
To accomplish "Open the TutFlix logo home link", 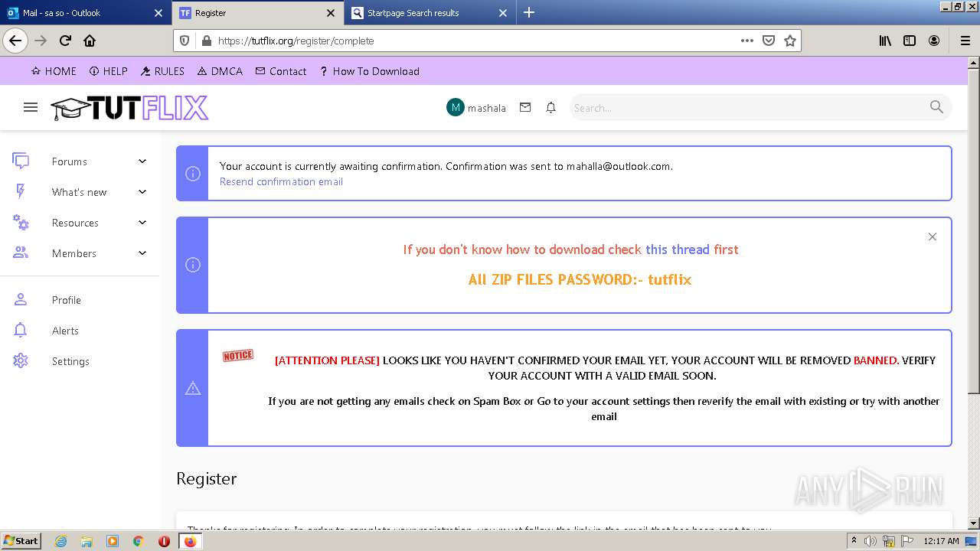I will tap(129, 108).
